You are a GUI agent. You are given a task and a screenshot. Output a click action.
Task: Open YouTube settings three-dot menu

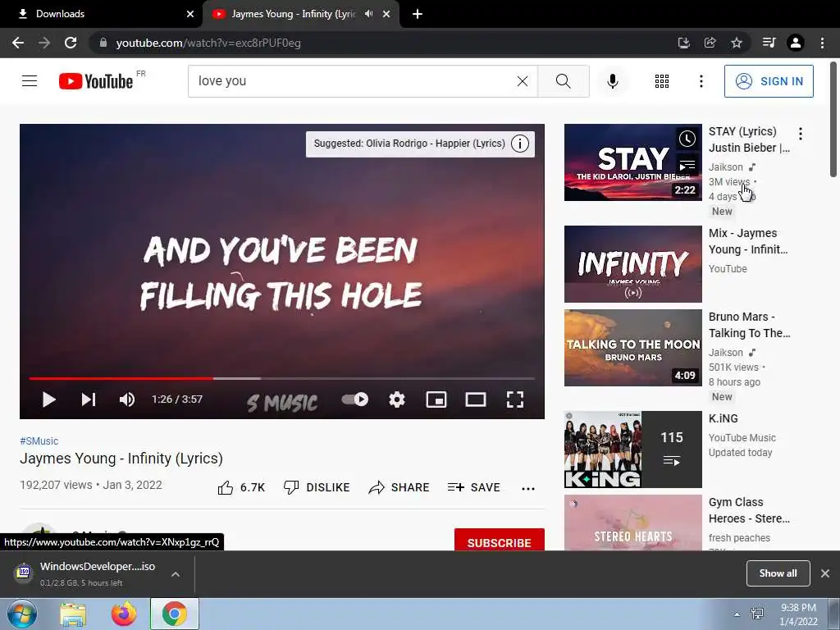[x=701, y=81]
